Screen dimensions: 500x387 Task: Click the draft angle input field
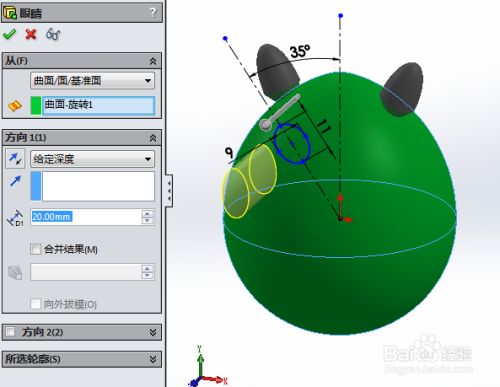pyautogui.click(x=86, y=272)
